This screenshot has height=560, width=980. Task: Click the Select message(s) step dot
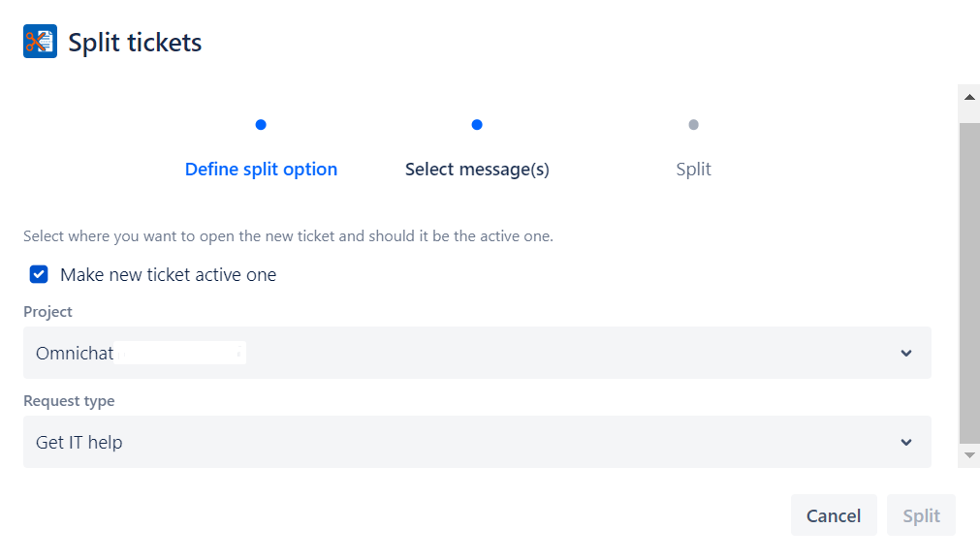477,125
